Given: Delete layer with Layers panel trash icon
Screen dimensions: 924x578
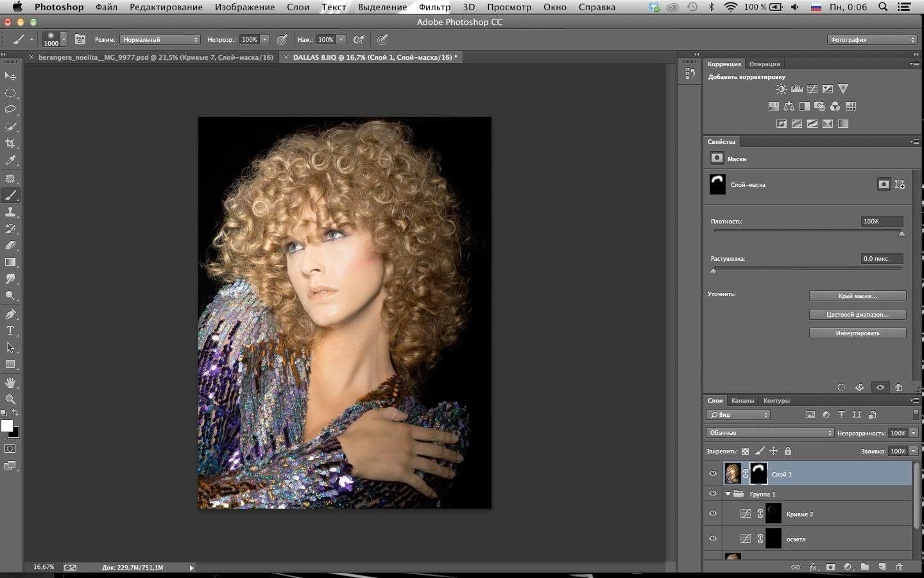Looking at the screenshot, I should pos(899,567).
